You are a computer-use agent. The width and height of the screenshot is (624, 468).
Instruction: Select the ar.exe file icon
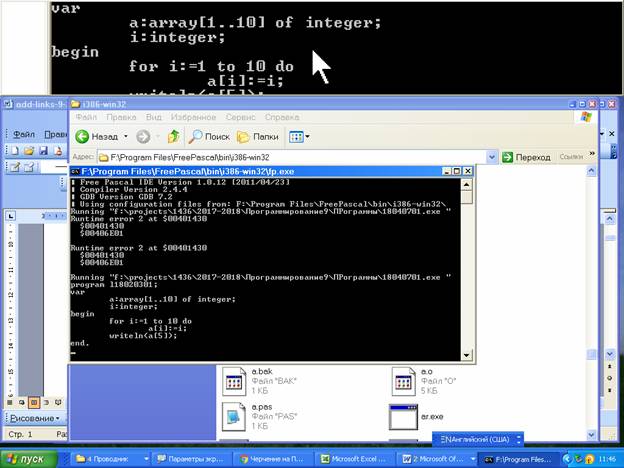pos(403,417)
